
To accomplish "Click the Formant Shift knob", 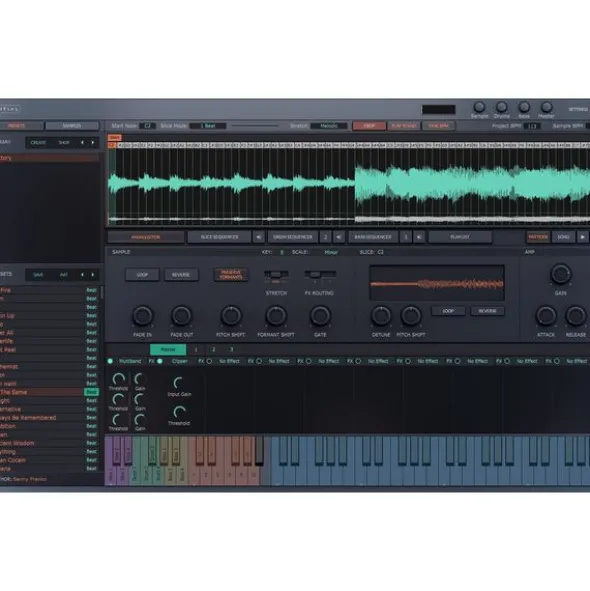I will coord(276,316).
